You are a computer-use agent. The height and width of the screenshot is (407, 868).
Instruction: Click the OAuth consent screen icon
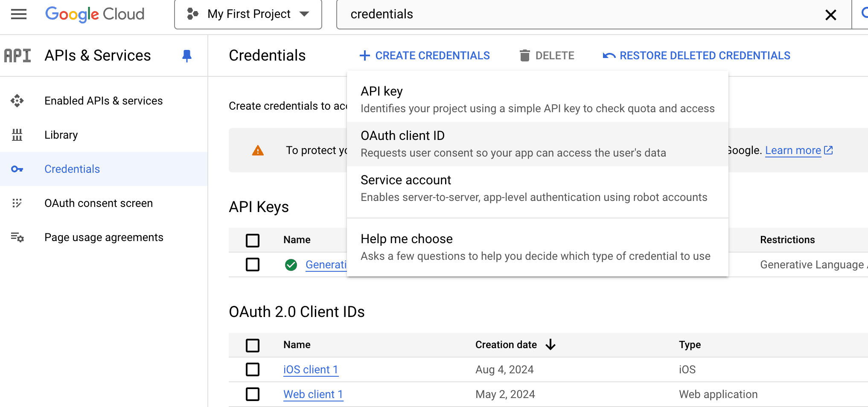[x=17, y=203]
